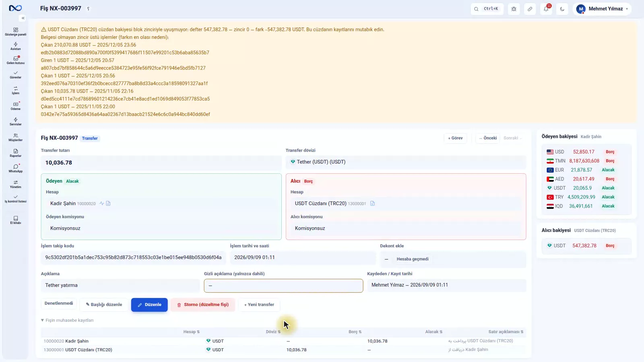
Task: Click USDT Cüzdanı (TRC20) receiver account name
Action: pos(320,204)
